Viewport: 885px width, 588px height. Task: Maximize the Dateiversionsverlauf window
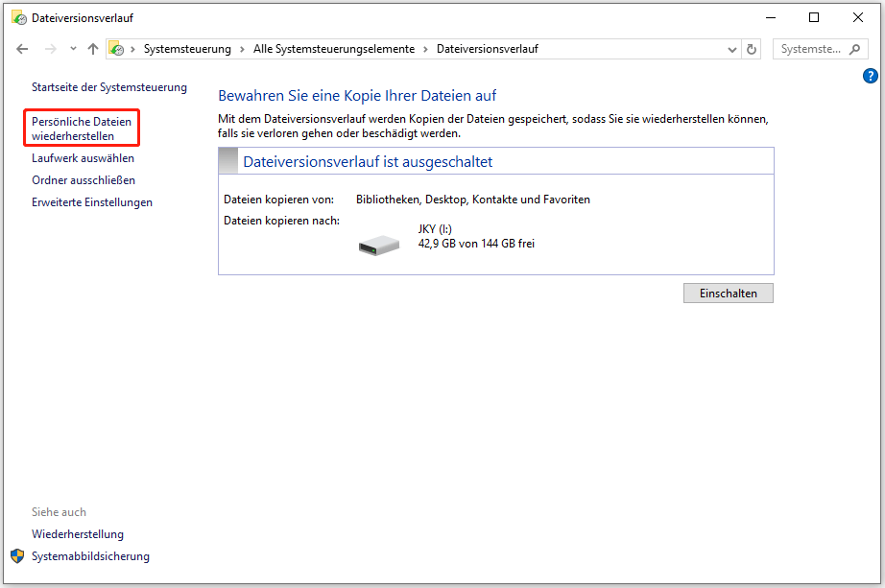pos(814,17)
